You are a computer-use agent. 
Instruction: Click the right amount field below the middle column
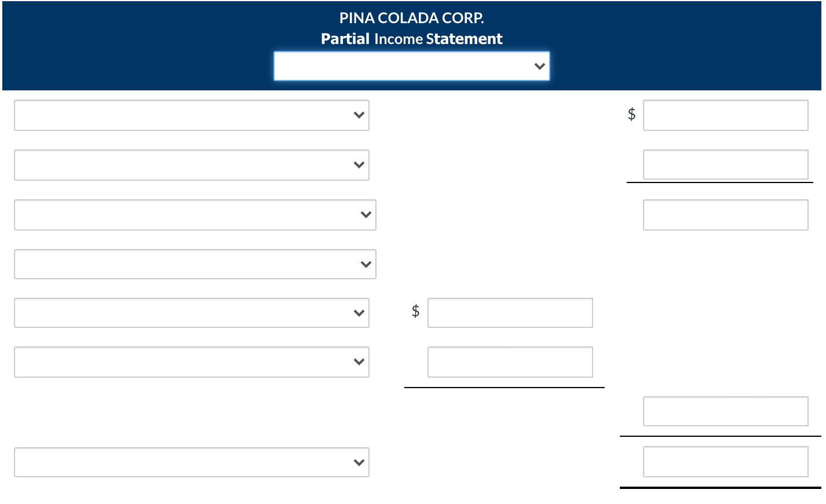[x=726, y=411]
